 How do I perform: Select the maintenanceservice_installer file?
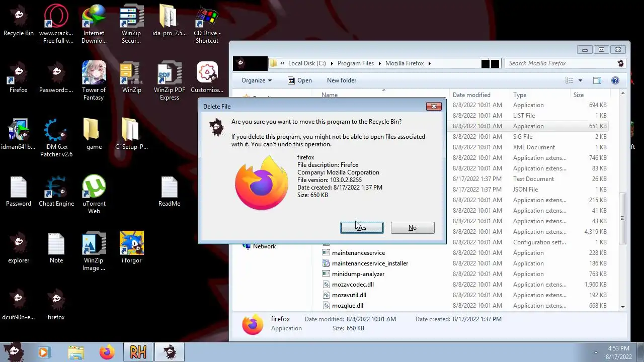370,263
